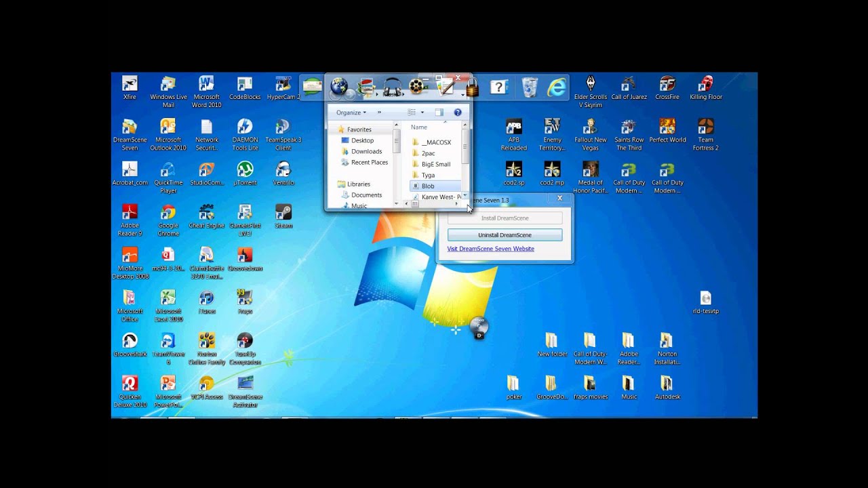868x488 pixels.
Task: Click the green chat bubble dock icon
Action: [x=313, y=87]
